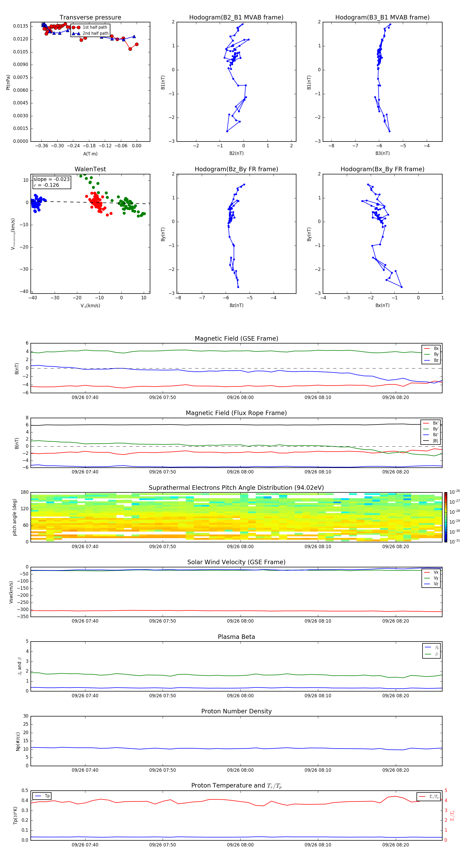Screen dimensions: 473x868
Task: Click the 'Np(#/cc)' axis label
Action: (18, 741)
